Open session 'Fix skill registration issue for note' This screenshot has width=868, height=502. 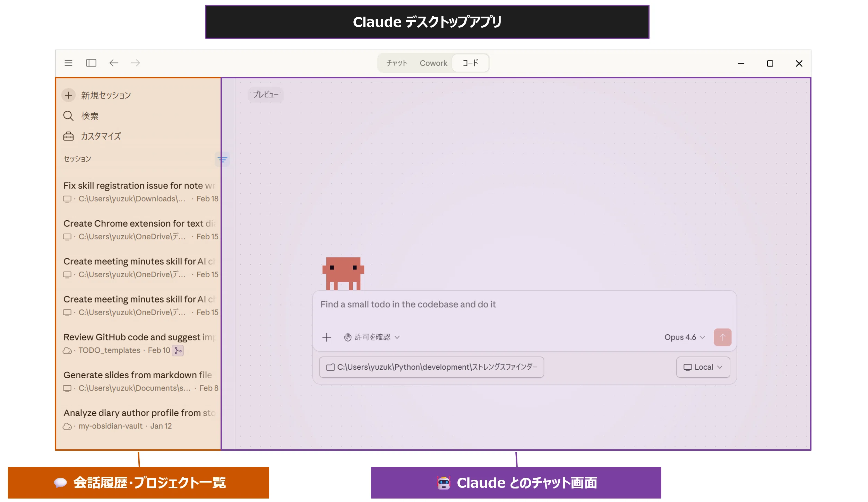coord(140,192)
